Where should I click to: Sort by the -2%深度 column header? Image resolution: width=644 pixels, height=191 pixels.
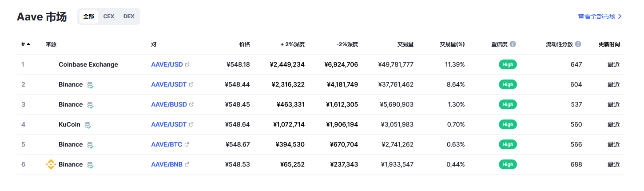tap(347, 44)
